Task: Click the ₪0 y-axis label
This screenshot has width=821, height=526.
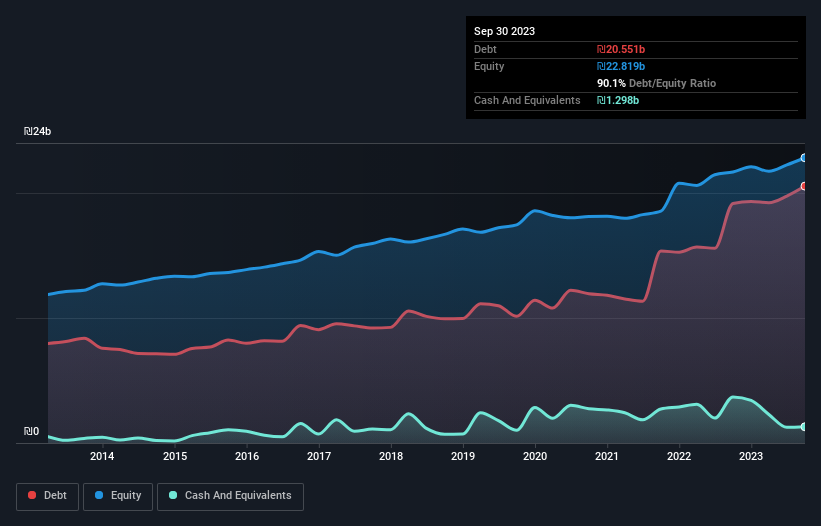Action: coord(31,431)
